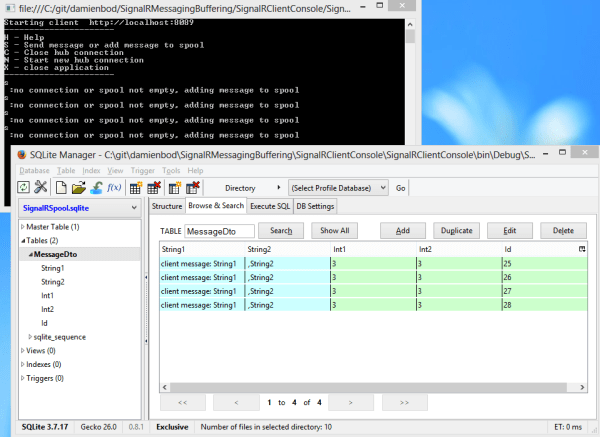
Task: Switch to the Structure tab
Action: (x=167, y=206)
